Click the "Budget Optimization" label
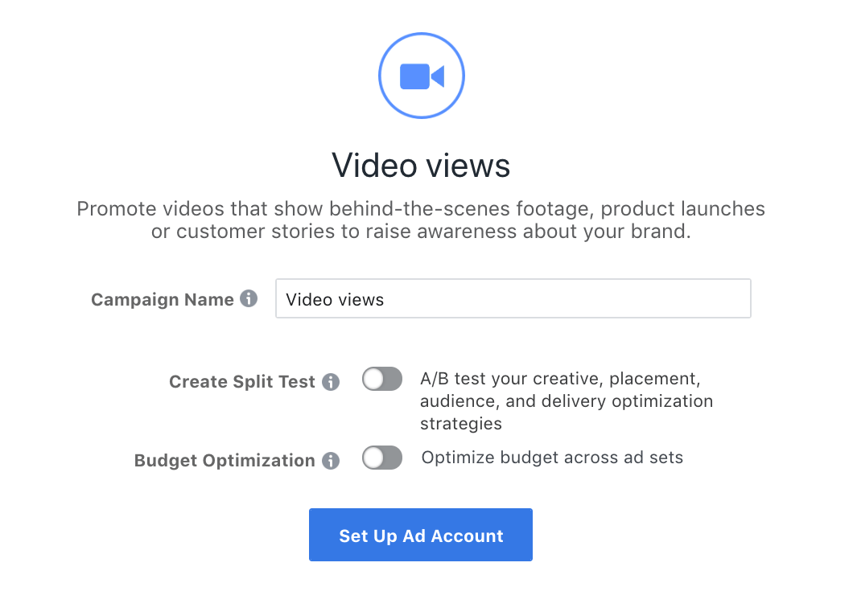The image size is (853, 616). (x=225, y=461)
